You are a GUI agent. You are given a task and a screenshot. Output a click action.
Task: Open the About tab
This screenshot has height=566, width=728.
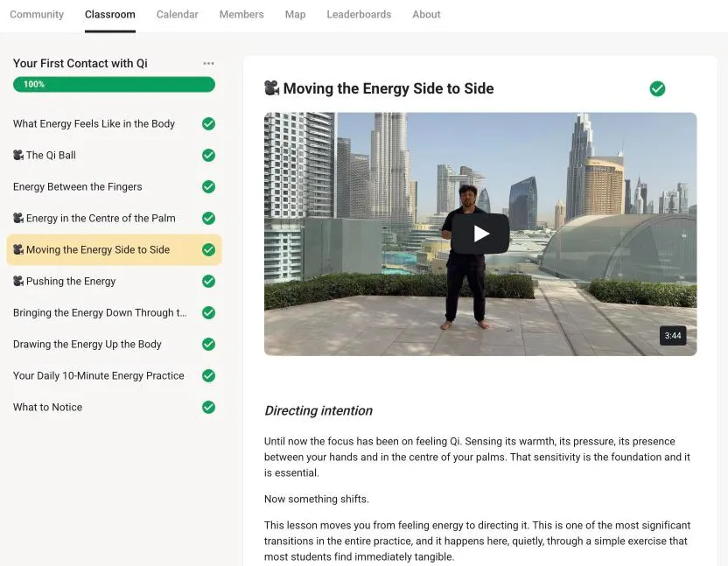click(x=426, y=14)
